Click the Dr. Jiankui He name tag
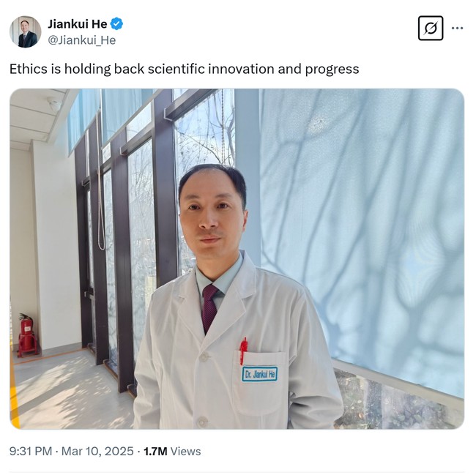476x475 pixels. pyautogui.click(x=259, y=374)
